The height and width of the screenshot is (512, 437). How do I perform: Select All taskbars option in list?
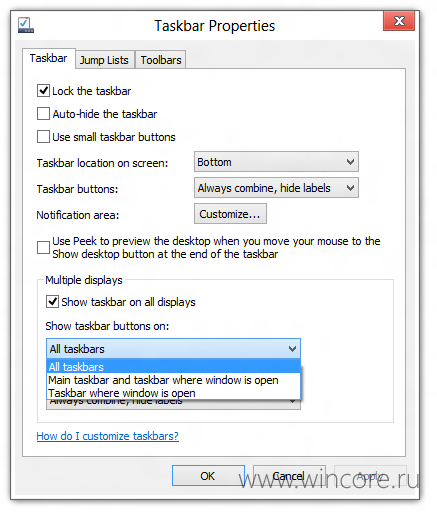[x=173, y=367]
